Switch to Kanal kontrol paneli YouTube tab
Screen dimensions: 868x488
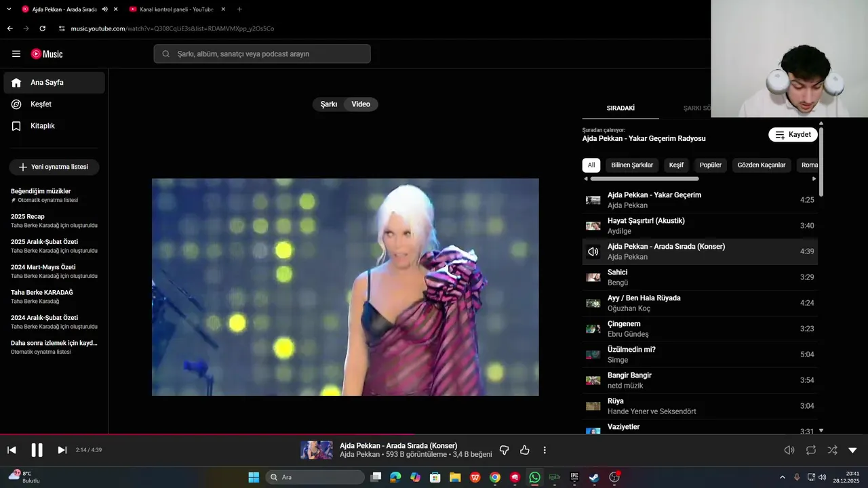point(176,9)
